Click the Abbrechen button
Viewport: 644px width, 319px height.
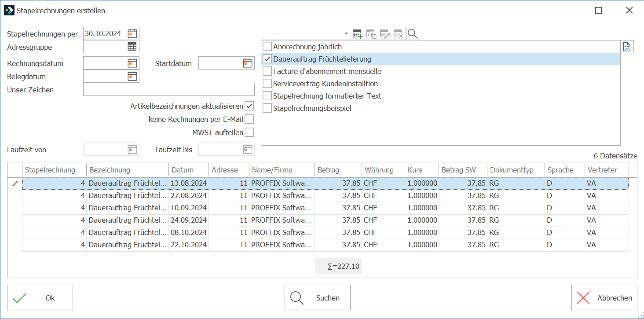604,298
